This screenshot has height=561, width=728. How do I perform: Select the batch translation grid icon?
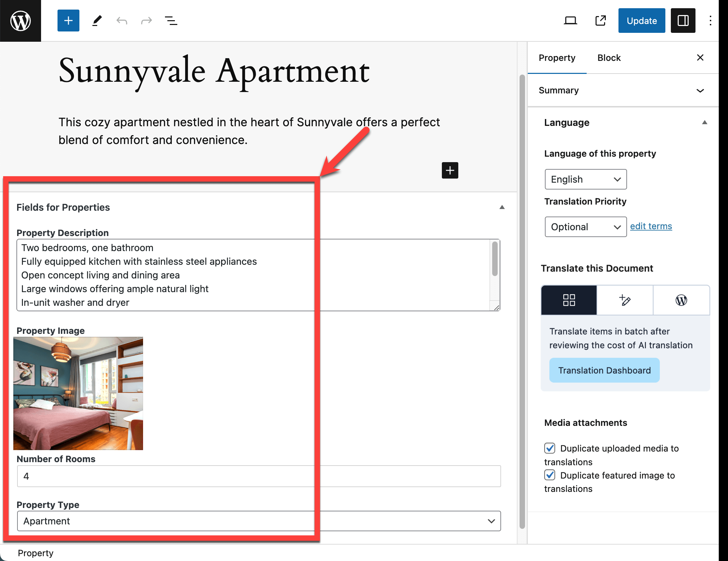(569, 300)
